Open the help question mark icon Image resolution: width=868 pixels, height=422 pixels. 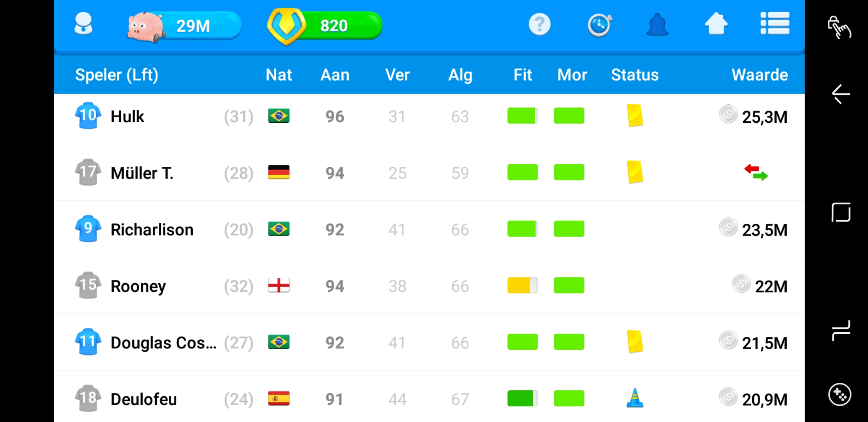[x=540, y=25]
